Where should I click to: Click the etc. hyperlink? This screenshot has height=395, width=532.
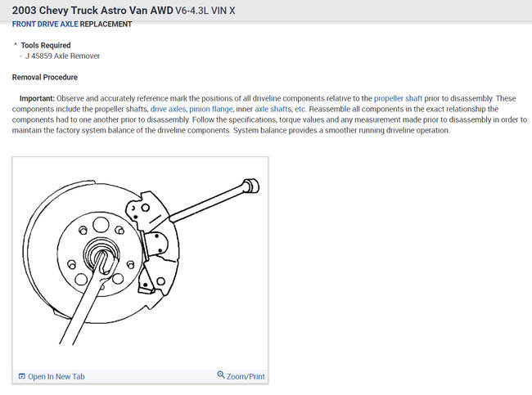(x=300, y=109)
